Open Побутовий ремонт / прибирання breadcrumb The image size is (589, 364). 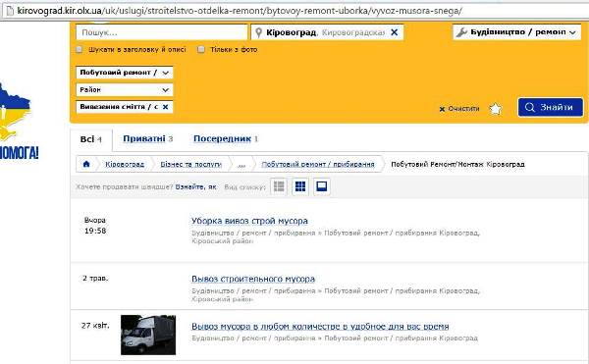(318, 165)
